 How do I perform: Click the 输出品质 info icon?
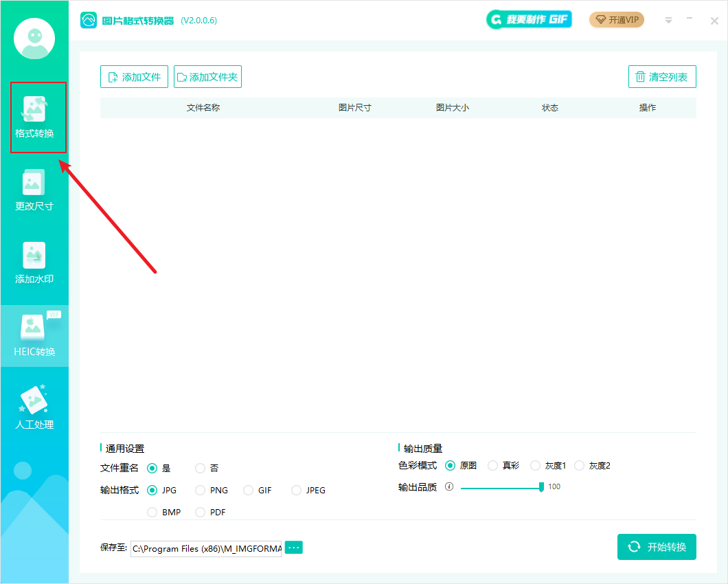449,487
